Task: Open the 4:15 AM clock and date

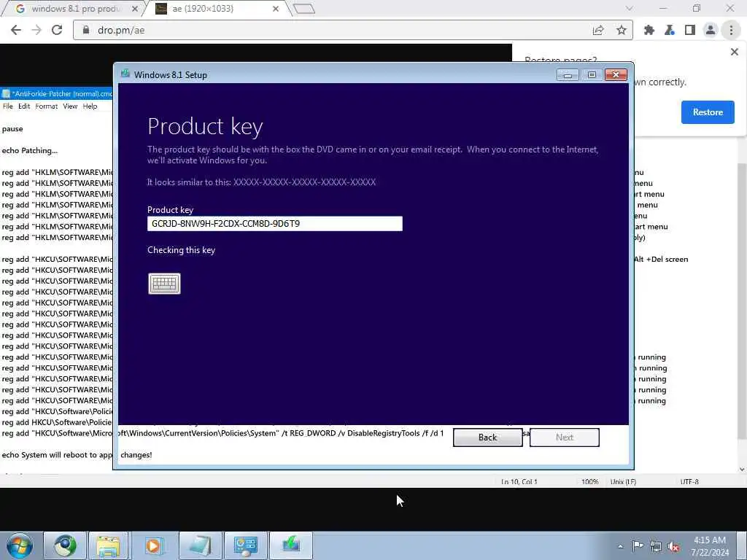Action: coord(710,546)
